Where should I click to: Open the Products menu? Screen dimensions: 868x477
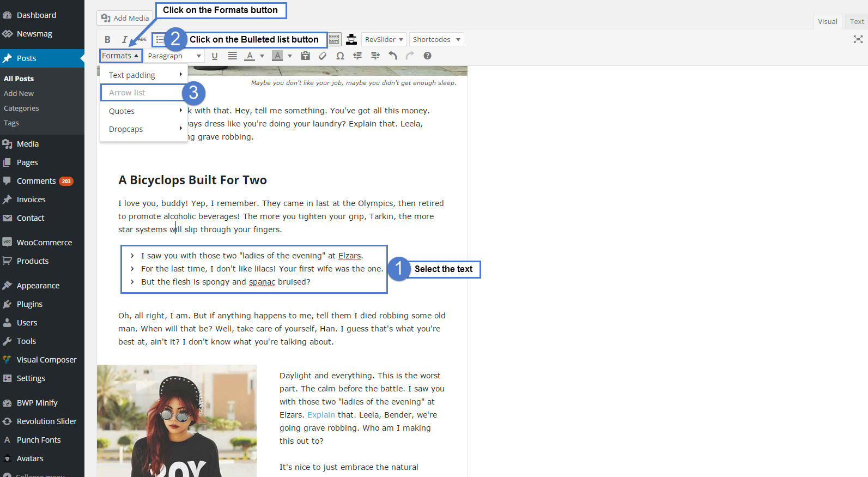click(42, 261)
